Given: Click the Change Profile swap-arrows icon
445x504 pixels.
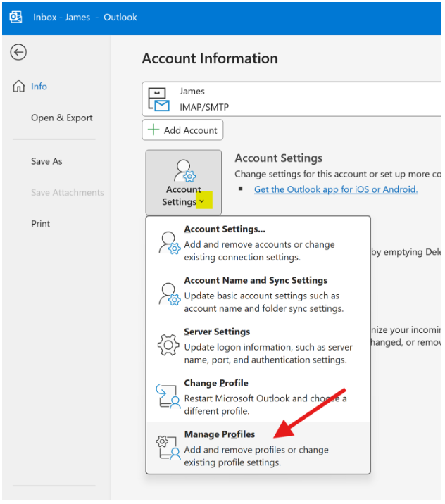Looking at the screenshot, I should tap(168, 396).
